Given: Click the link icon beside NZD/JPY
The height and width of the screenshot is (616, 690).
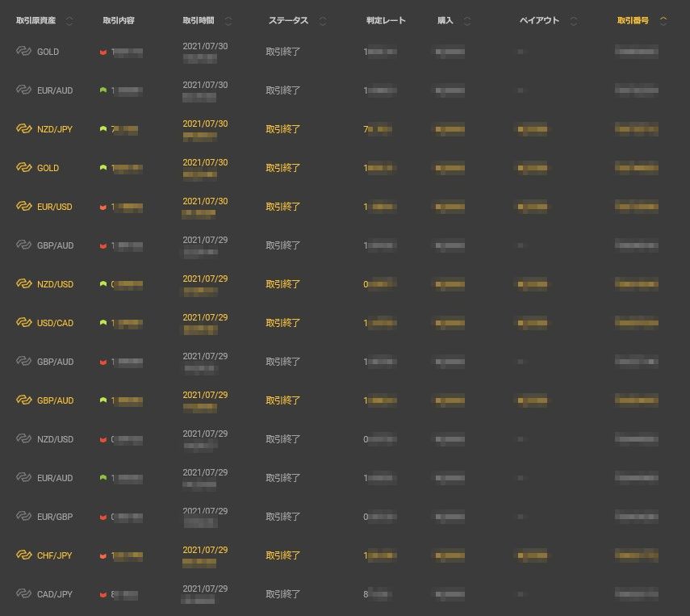Looking at the screenshot, I should (x=23, y=129).
